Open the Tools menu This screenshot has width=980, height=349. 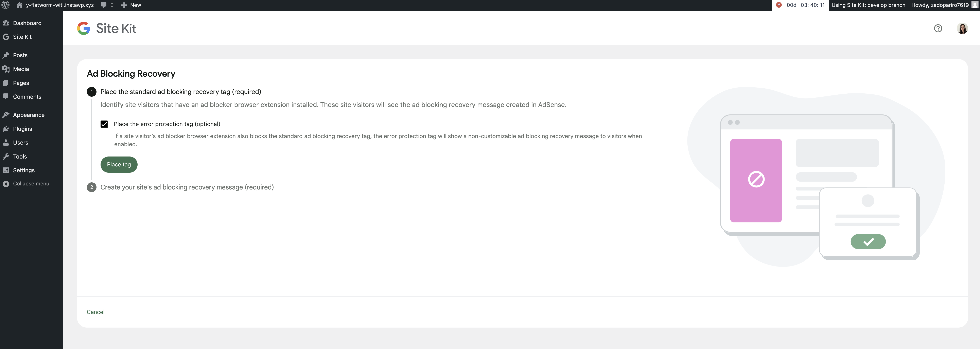(20, 156)
